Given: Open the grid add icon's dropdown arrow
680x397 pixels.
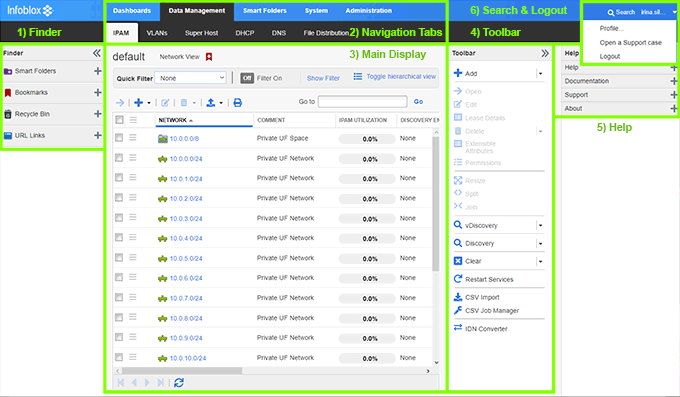Looking at the screenshot, I should tap(149, 103).
